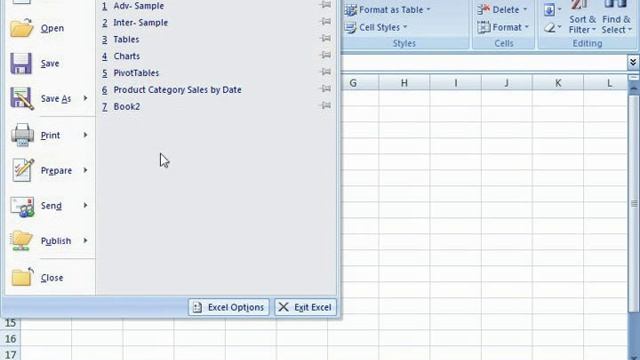Select column I header

456,83
